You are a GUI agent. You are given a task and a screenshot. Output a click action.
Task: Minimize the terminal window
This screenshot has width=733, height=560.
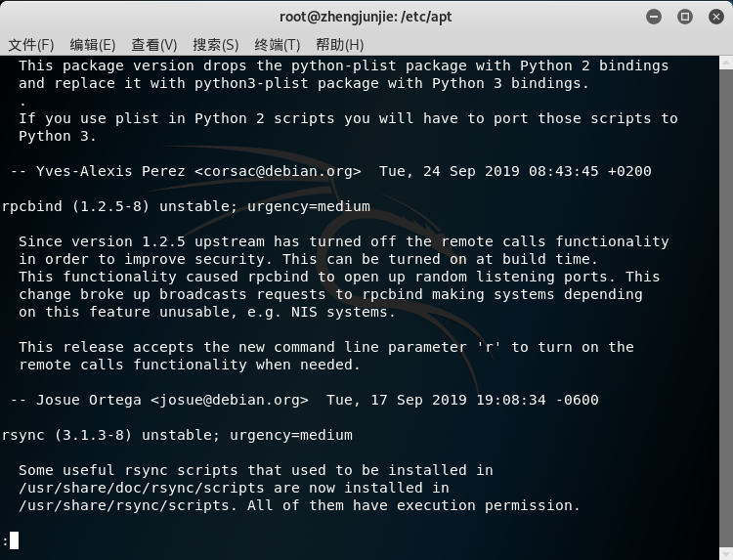655,17
